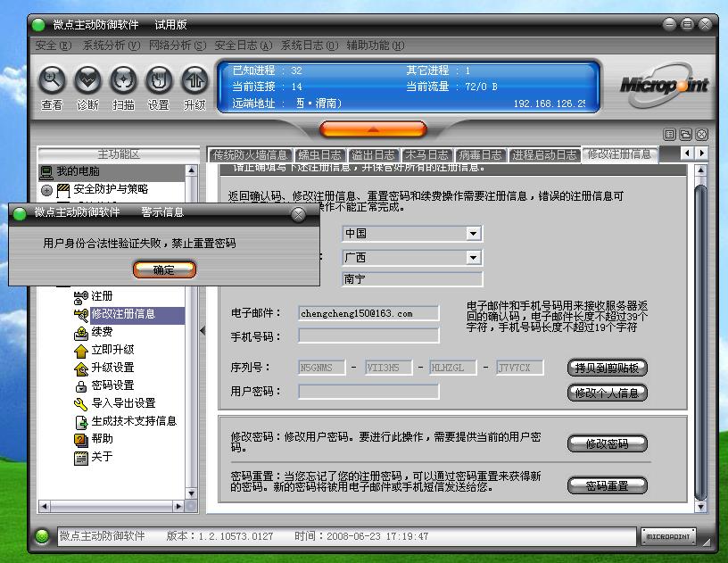Close the 警示信息 warning dialog
Viewport: 728px width, 563px height.
298,214
